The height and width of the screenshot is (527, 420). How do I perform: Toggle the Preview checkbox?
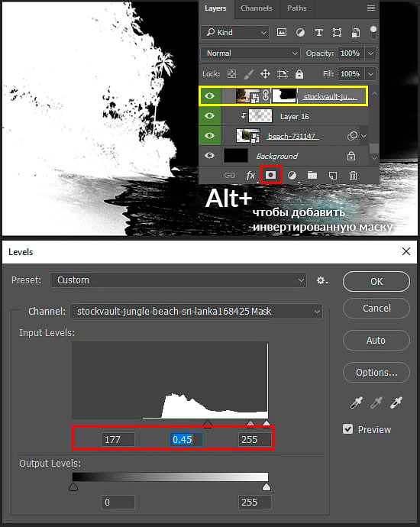347,429
